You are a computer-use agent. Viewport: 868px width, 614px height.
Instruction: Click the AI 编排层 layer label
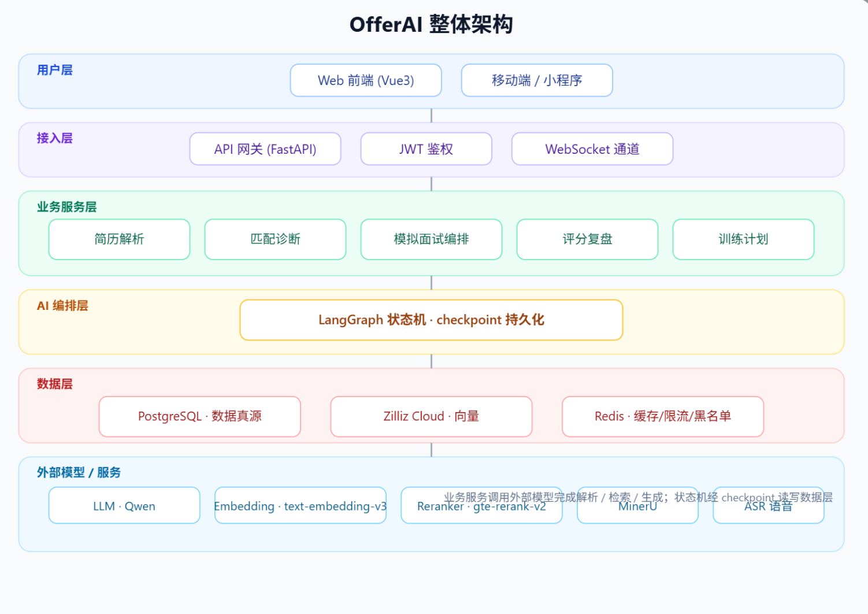coord(62,306)
